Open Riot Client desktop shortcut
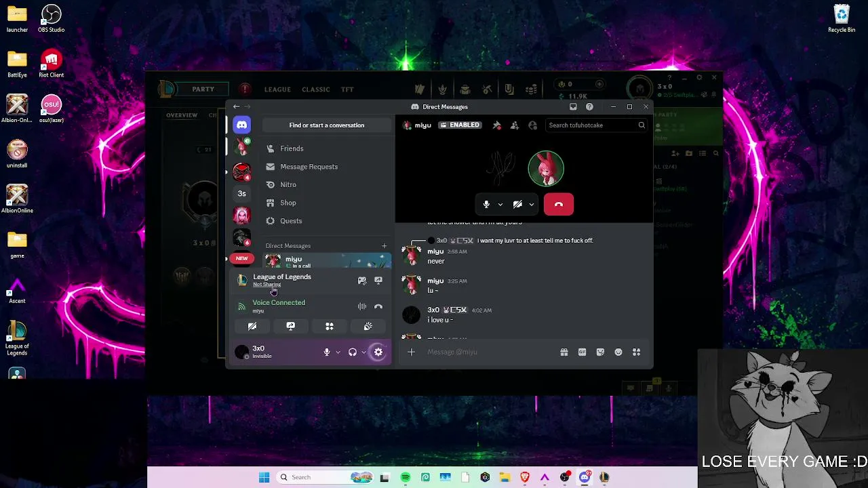Image resolution: width=868 pixels, height=488 pixels. 52,64
